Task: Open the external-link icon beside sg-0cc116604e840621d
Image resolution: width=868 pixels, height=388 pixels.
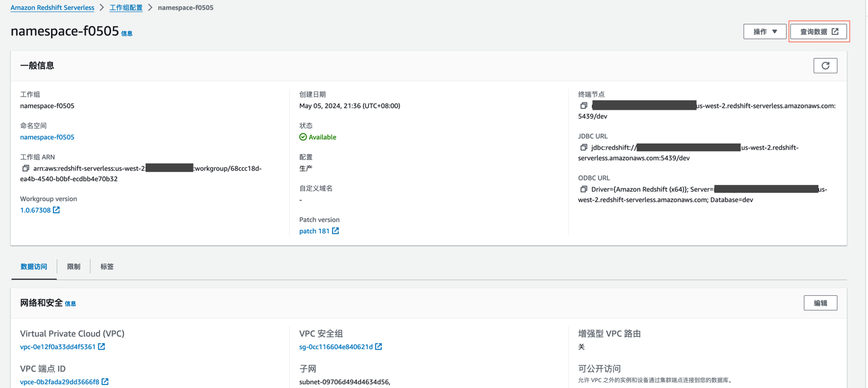Action: [x=379, y=347]
